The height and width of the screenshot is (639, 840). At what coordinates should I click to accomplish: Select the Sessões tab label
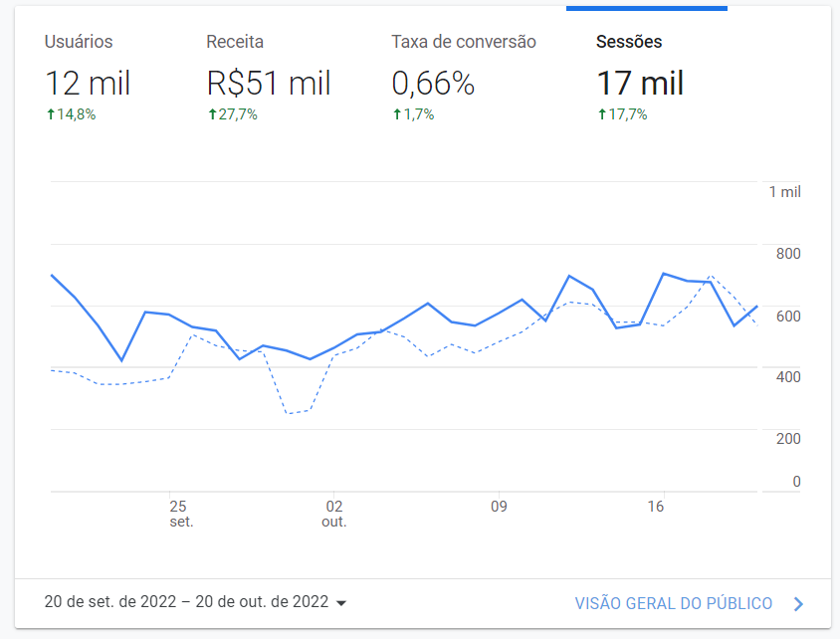629,42
